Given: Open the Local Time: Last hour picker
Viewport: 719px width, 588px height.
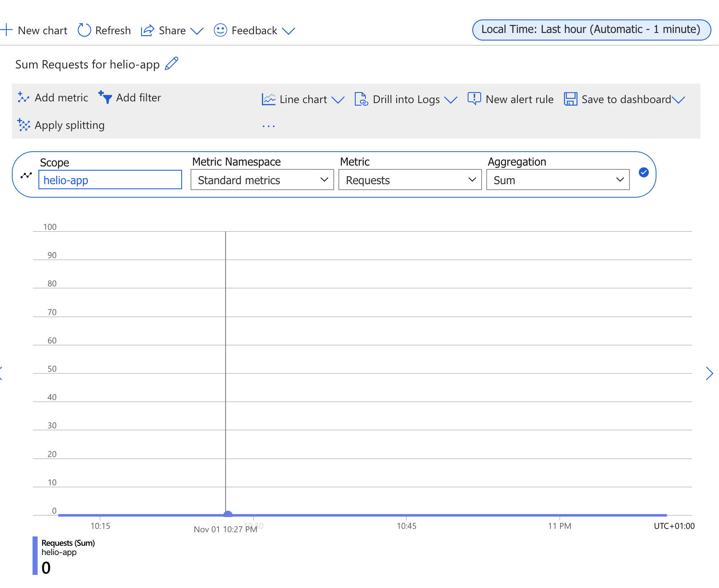Looking at the screenshot, I should pyautogui.click(x=591, y=29).
